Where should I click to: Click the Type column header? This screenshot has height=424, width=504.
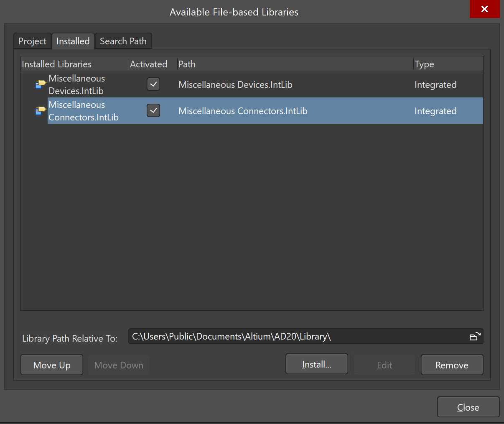click(x=448, y=64)
